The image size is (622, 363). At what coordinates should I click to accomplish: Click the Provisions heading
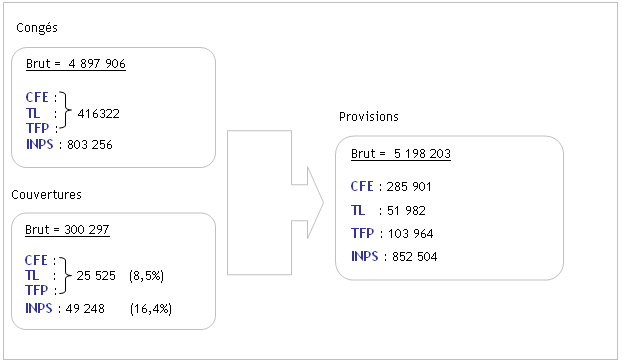click(x=369, y=117)
